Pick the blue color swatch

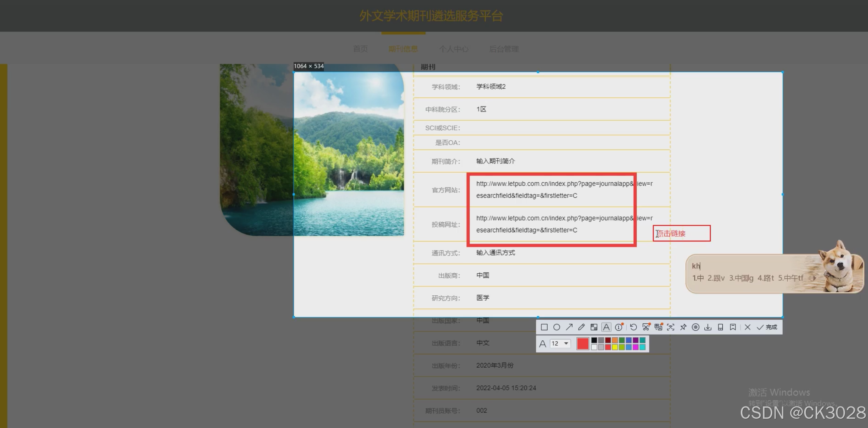[x=629, y=340]
